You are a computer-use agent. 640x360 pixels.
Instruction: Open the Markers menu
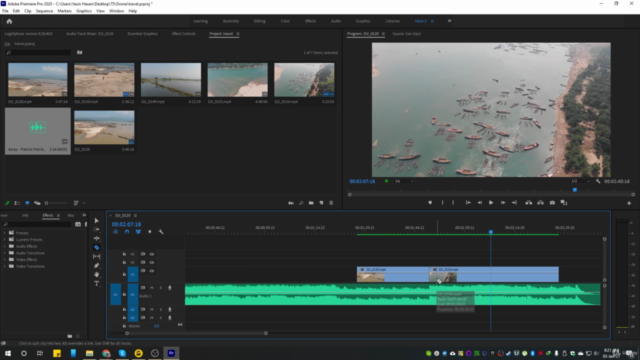[64, 11]
